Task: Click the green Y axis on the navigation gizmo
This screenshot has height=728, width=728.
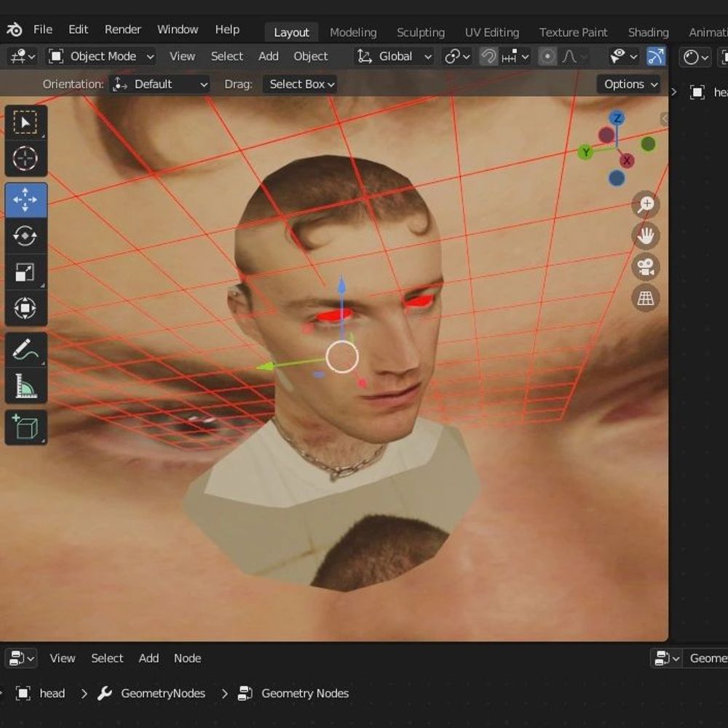Action: tap(586, 152)
